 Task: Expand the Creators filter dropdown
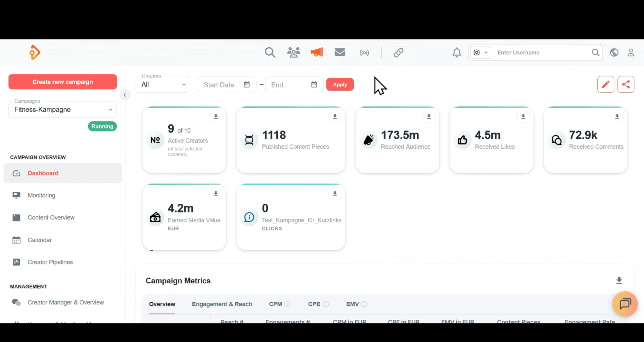[x=163, y=85]
